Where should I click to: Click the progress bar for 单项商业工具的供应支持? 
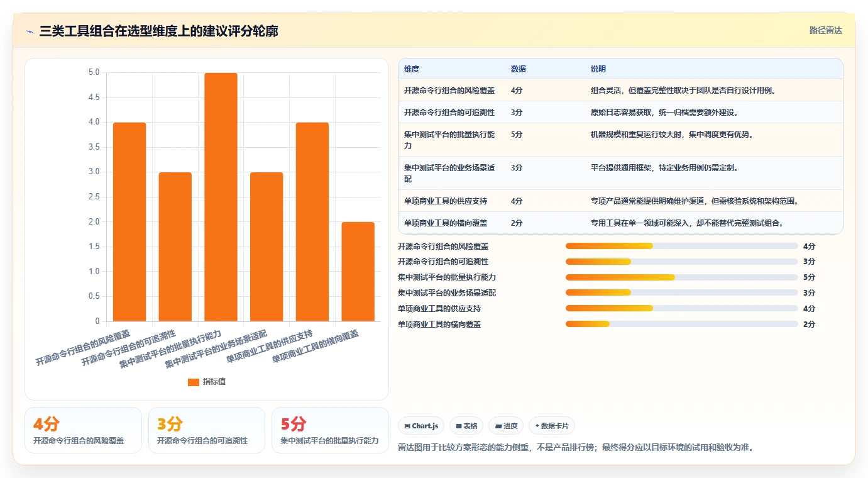(x=682, y=308)
